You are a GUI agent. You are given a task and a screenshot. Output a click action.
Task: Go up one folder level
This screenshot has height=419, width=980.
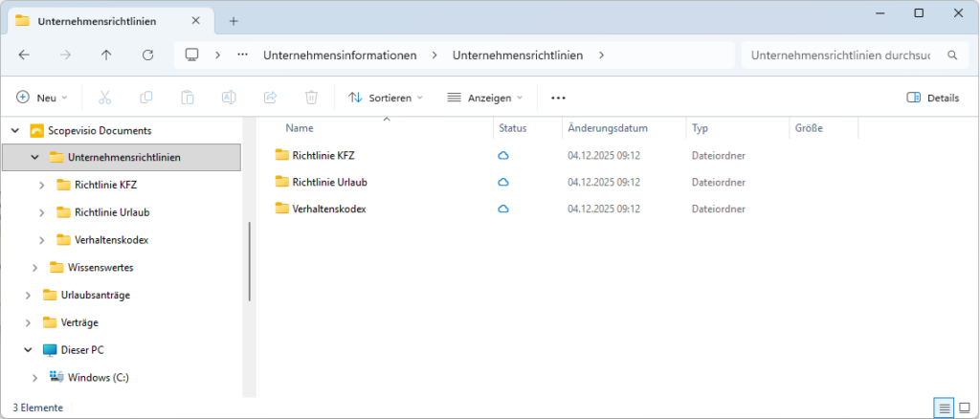pyautogui.click(x=106, y=55)
